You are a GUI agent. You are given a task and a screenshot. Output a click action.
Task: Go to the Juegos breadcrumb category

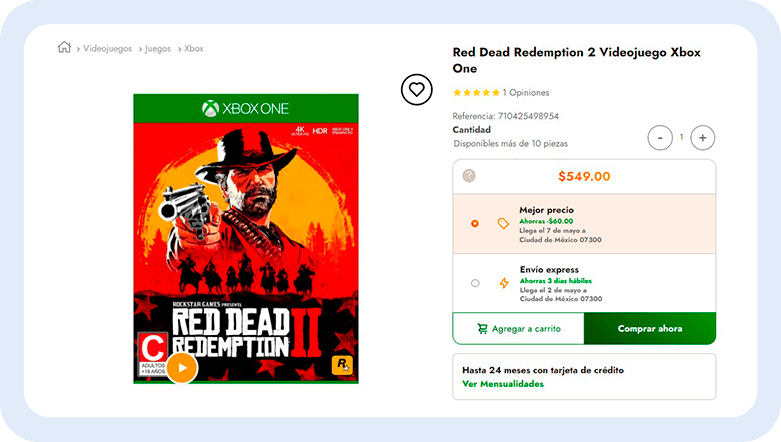pos(158,48)
